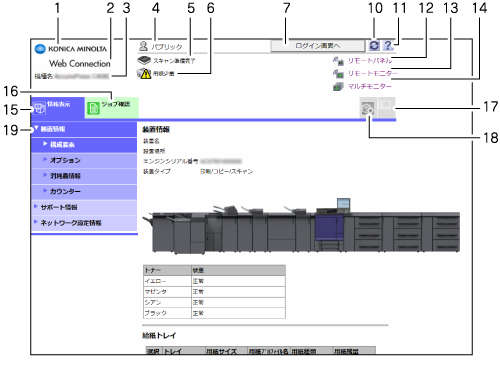The height and width of the screenshot is (382, 500).
Task: Click the エンジンシリアル番号 label
Action: click(171, 161)
